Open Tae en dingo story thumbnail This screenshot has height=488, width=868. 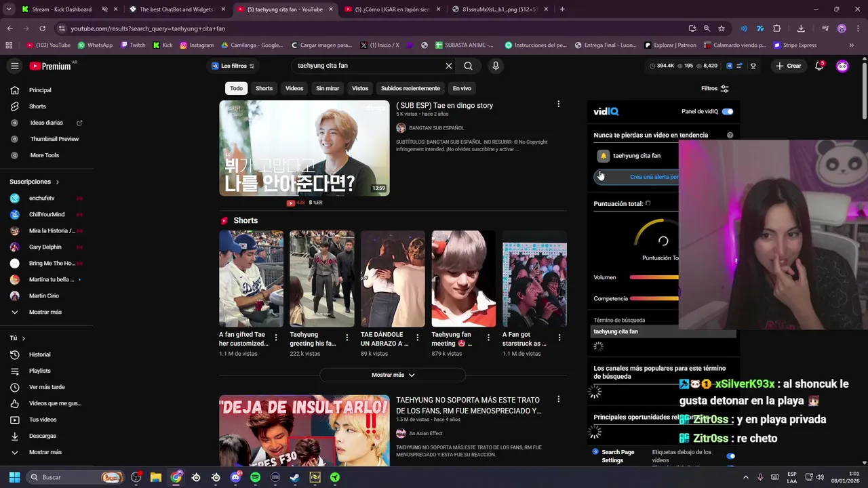pyautogui.click(x=304, y=148)
